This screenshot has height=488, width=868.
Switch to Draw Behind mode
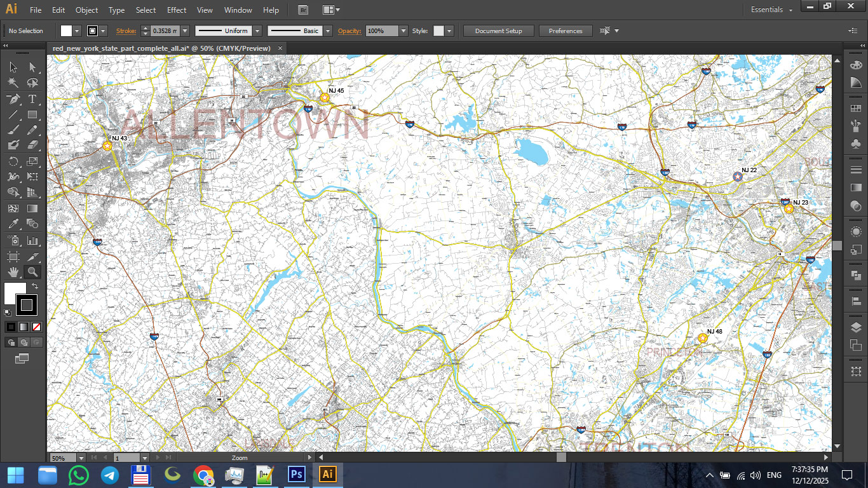coord(24,342)
